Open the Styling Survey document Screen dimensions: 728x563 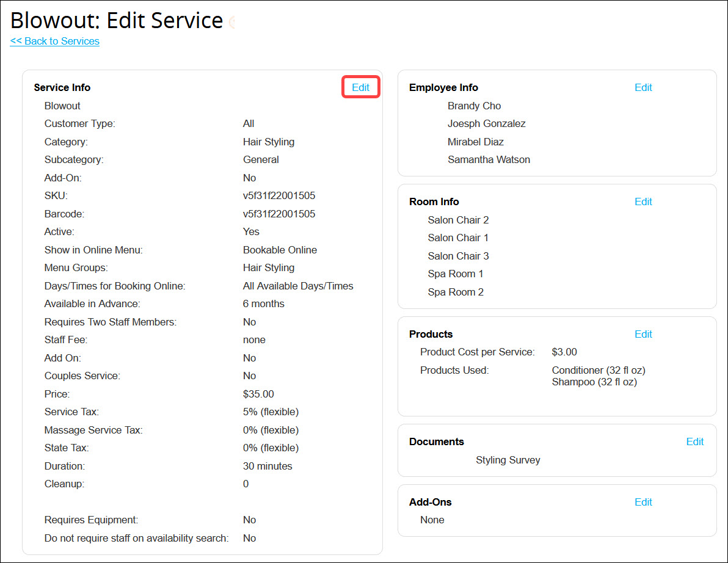coord(508,460)
